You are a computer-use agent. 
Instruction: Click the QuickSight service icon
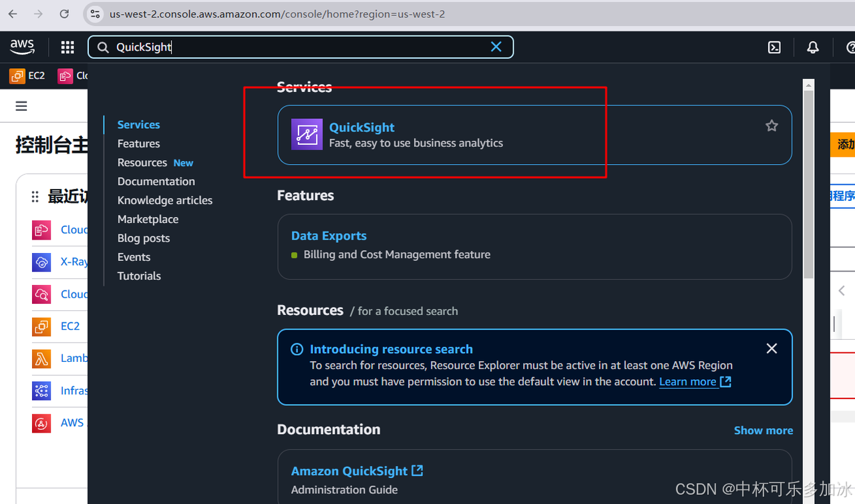[x=307, y=134]
